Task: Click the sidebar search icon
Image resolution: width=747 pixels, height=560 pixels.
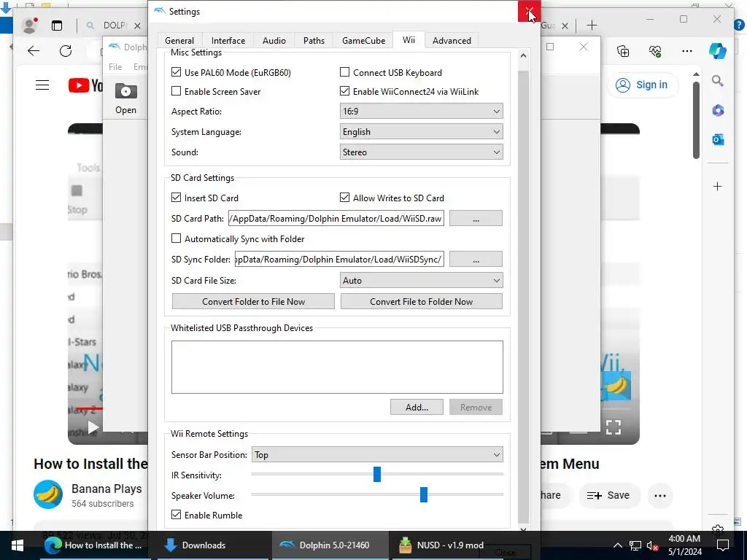Action: point(718,81)
